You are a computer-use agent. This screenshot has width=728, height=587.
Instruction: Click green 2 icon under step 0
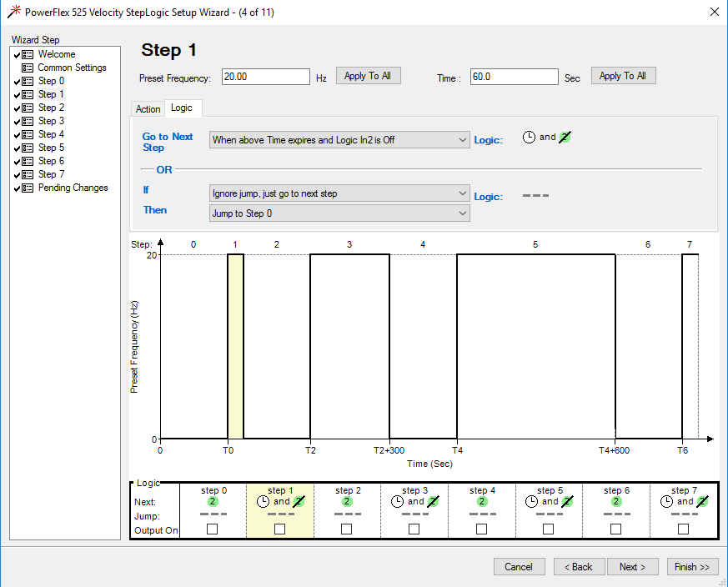212,502
